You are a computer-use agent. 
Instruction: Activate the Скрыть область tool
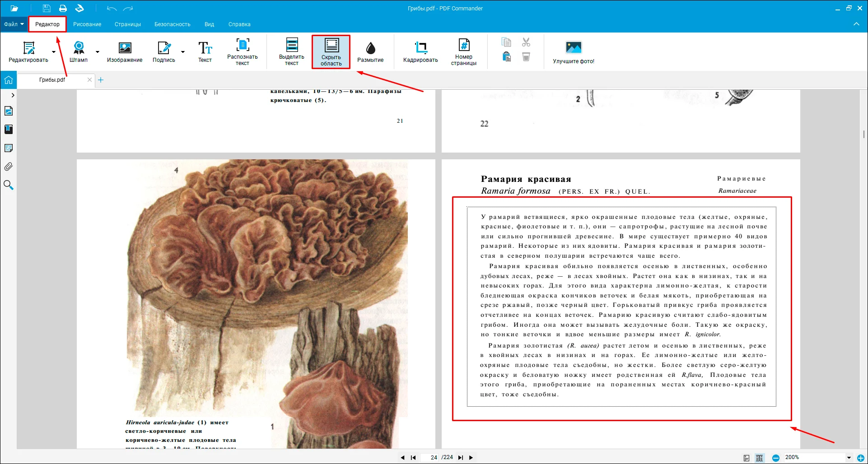[331, 52]
